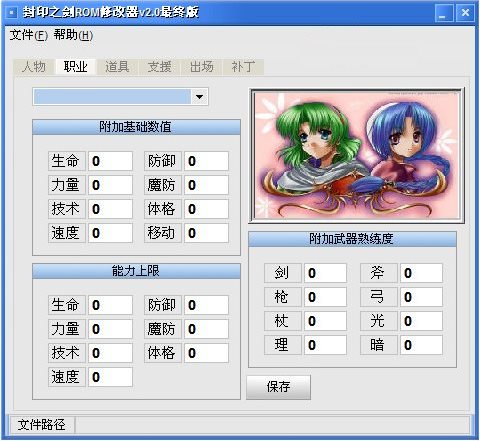Minimize the ROM editor window
This screenshot has width=480, height=441.
444,13
